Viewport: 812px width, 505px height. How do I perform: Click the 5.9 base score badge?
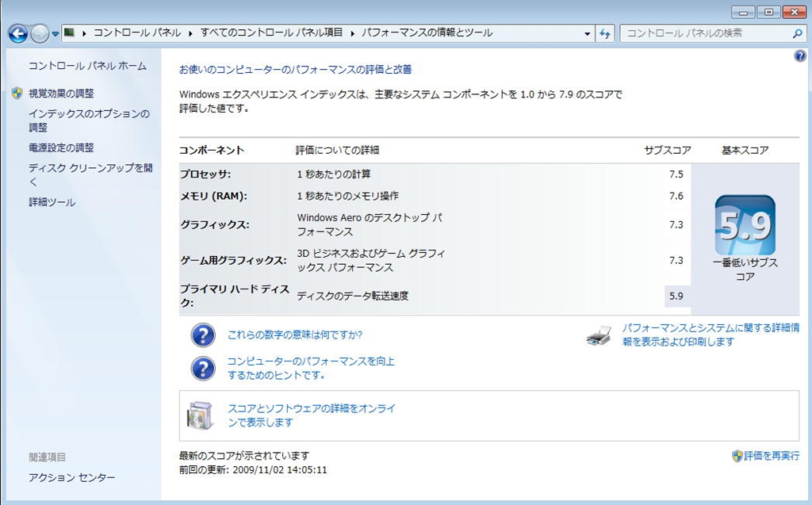pyautogui.click(x=745, y=225)
